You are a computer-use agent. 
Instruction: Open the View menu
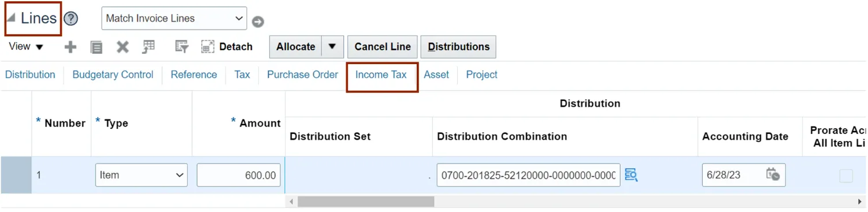(x=26, y=47)
